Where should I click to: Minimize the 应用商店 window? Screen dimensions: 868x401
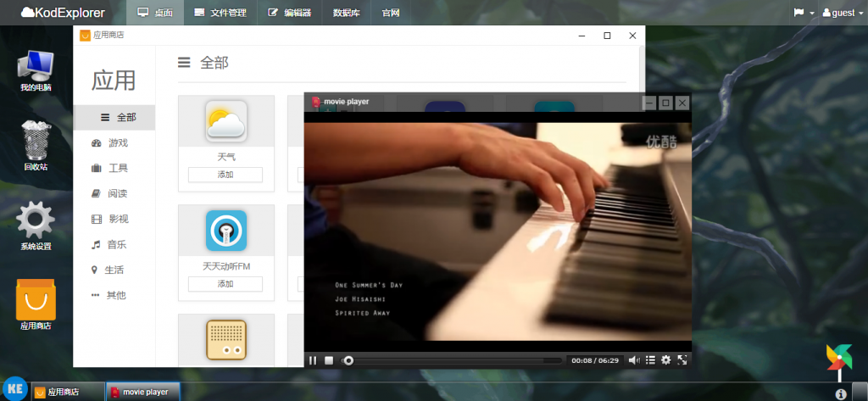(x=581, y=36)
